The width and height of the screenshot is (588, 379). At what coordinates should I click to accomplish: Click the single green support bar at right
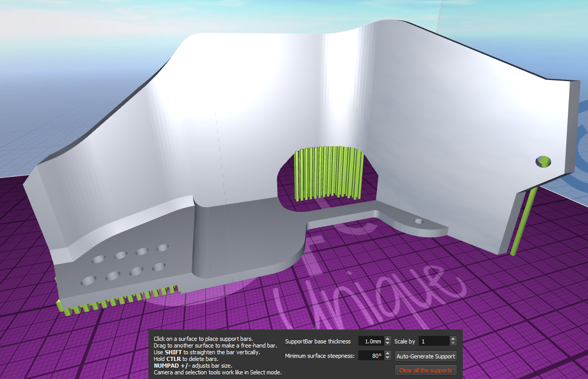point(524,221)
